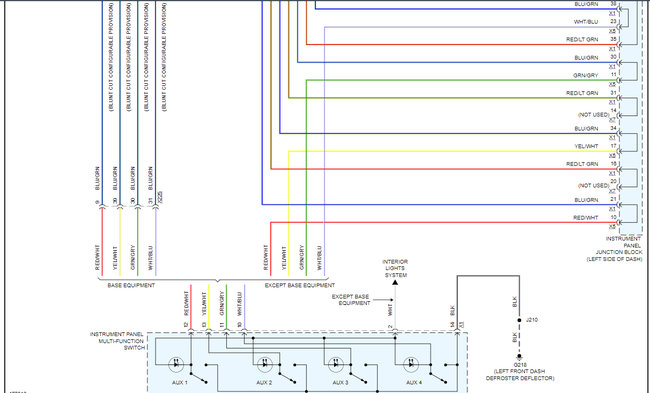Click the WHT/BLU label at switch pin 10
The width and height of the screenshot is (650, 393).
pyautogui.click(x=239, y=304)
